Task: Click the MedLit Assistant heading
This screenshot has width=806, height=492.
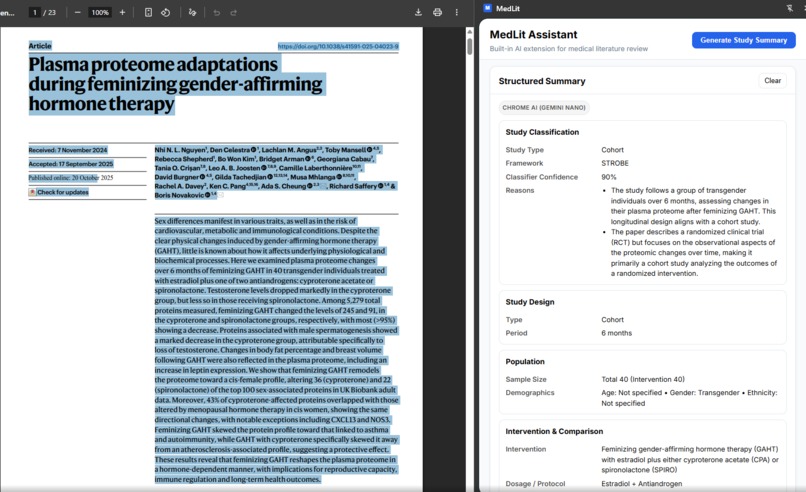Action: pos(534,34)
